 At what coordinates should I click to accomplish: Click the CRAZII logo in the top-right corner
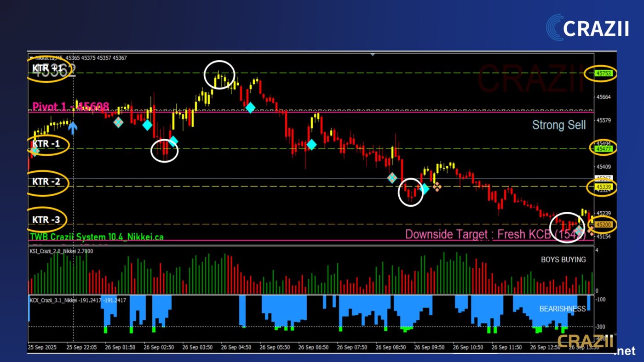tap(587, 28)
